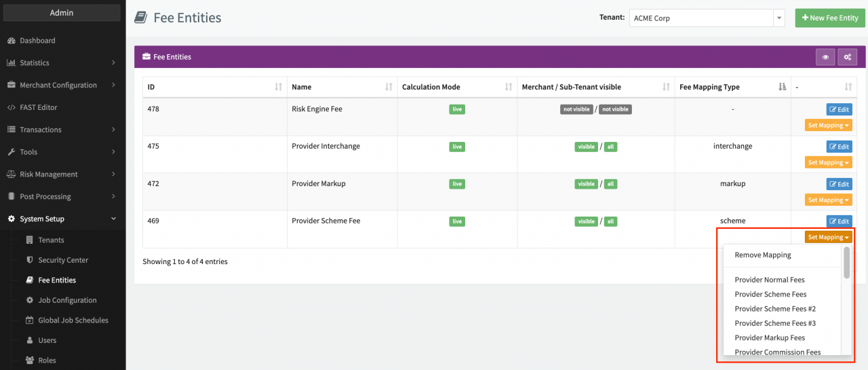Click the eye visibility icon in panel header
The width and height of the screenshot is (868, 370).
[825, 58]
